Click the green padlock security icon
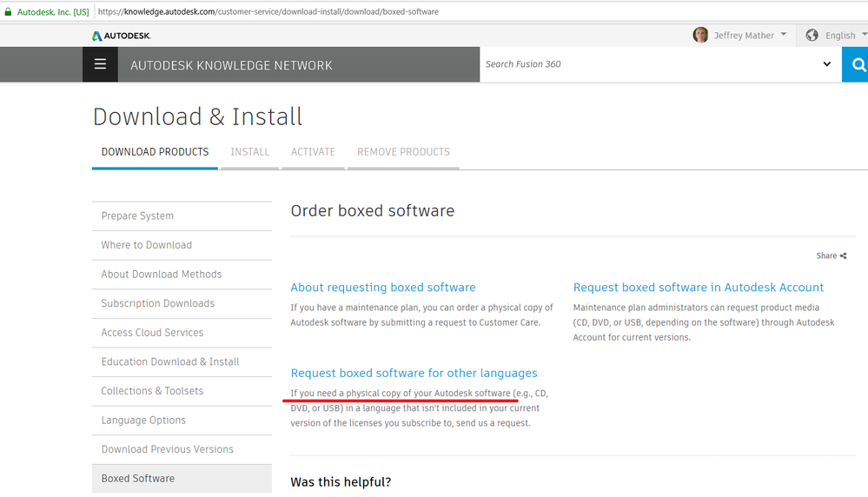 pyautogui.click(x=8, y=11)
